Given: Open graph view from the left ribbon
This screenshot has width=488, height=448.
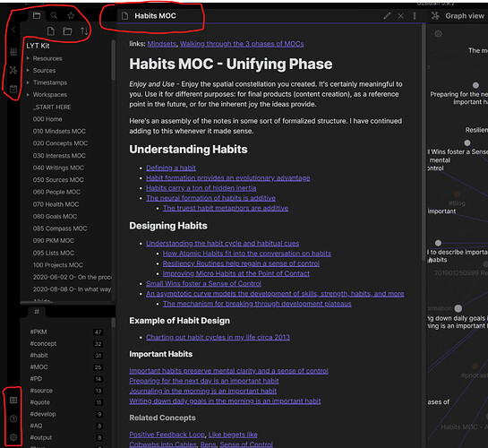Looking at the screenshot, I should point(13,70).
